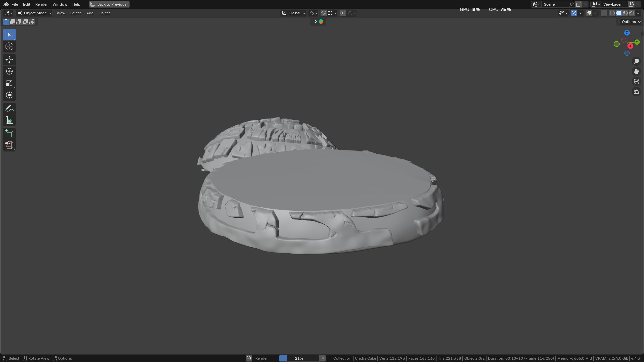This screenshot has width=644, height=362.
Task: Open the viewport shading options dropdown
Action: 638,13
